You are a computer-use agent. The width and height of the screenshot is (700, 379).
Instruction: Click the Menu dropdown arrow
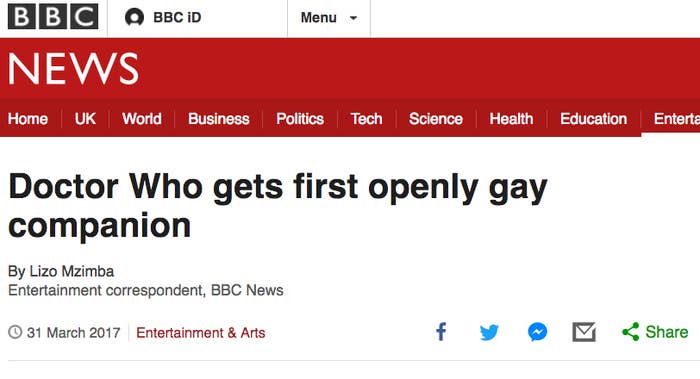353,18
